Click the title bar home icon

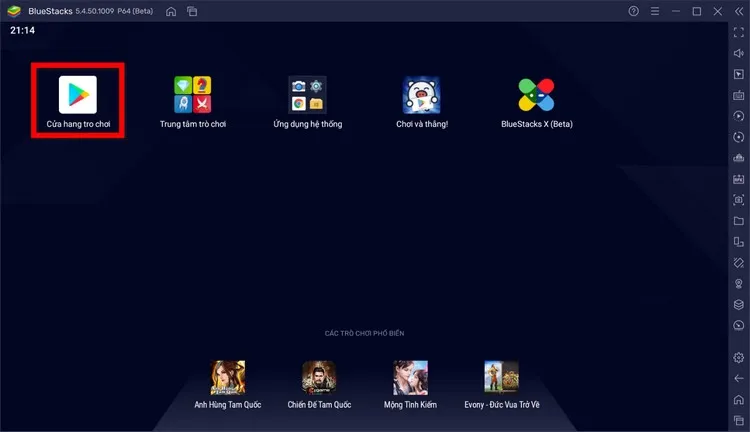coord(171,11)
